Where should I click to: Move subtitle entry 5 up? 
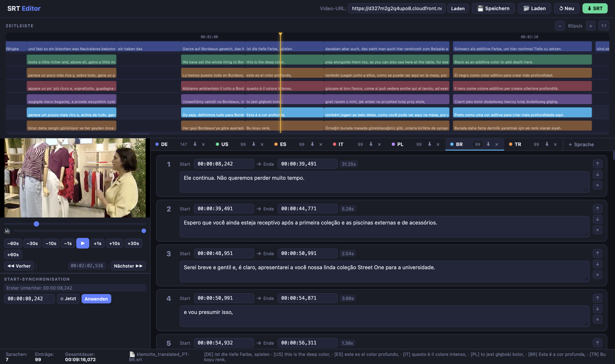click(x=597, y=343)
